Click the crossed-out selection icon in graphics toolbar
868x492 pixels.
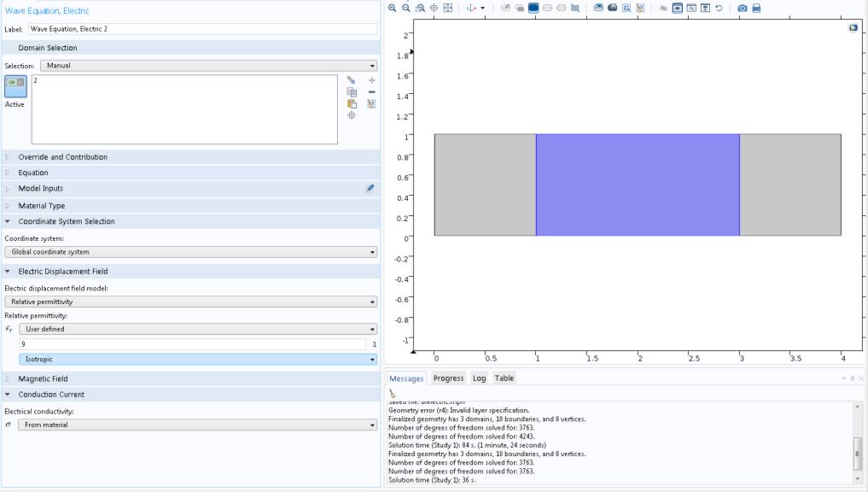click(x=575, y=9)
